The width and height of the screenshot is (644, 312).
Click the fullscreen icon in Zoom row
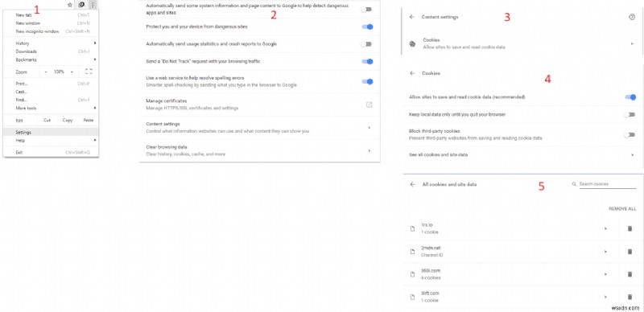[x=89, y=72]
